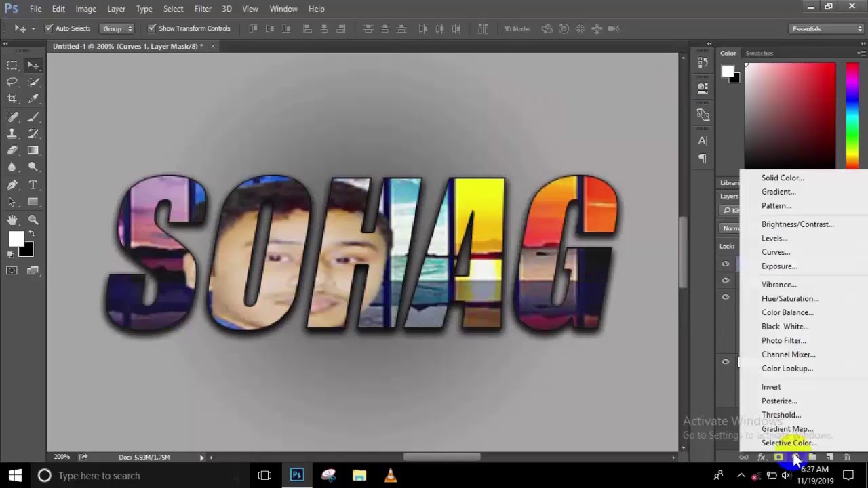Close the Untitled-1 document tab

click(213, 46)
